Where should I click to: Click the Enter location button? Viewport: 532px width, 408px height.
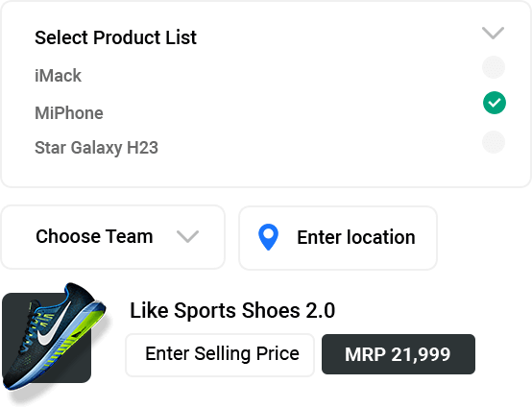tap(338, 238)
